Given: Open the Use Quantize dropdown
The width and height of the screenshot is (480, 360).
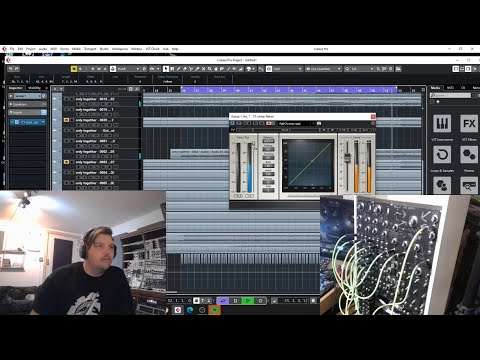Looking at the screenshot, I should coord(323,69).
